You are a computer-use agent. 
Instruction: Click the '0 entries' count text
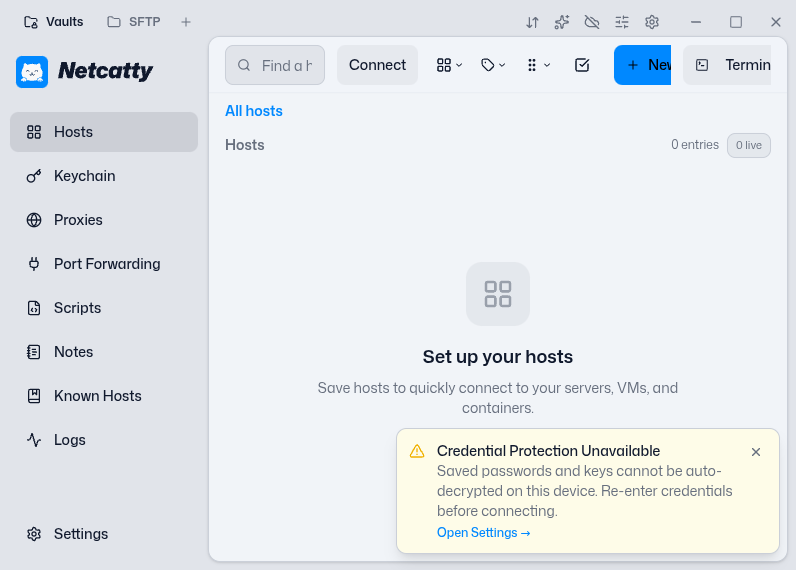(x=695, y=145)
